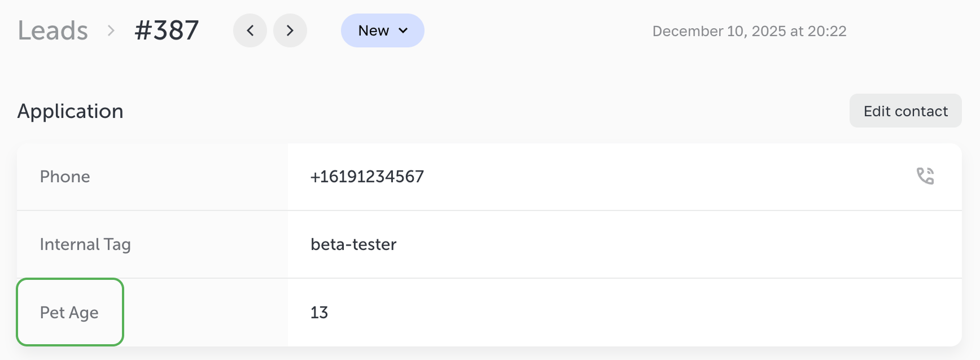The image size is (980, 360).
Task: Navigate back using the Leads breadcrumb
Action: point(53,30)
